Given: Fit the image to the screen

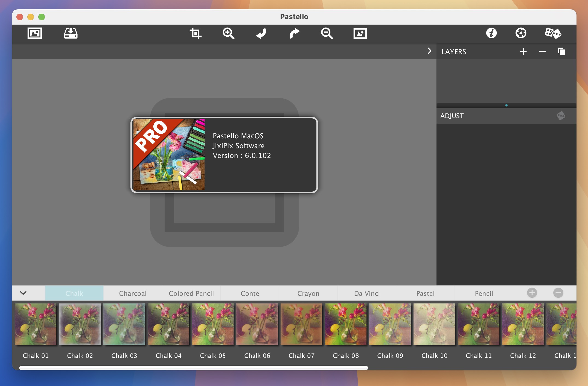Looking at the screenshot, I should 360,34.
